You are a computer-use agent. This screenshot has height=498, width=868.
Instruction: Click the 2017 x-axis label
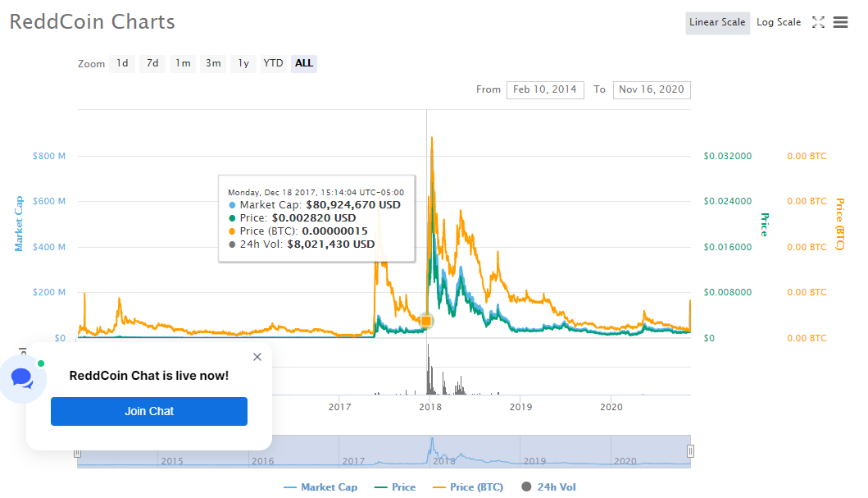pyautogui.click(x=339, y=407)
